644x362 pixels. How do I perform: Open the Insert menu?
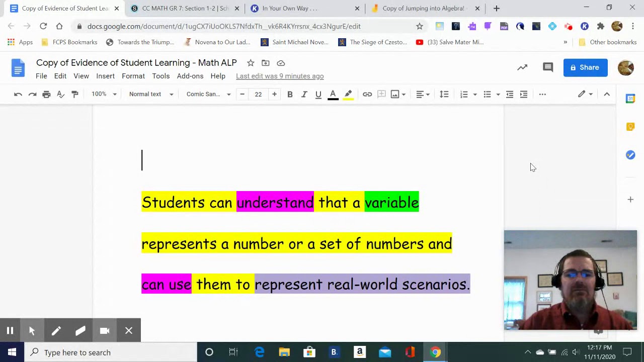[105, 76]
